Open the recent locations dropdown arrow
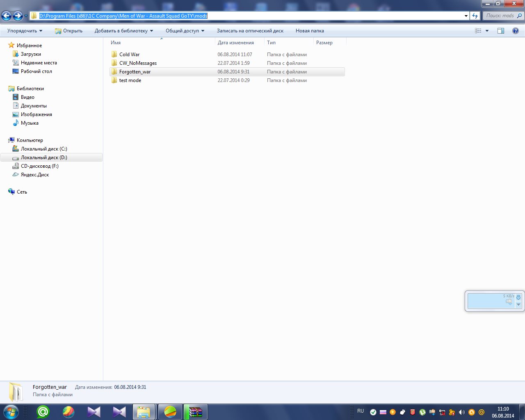The image size is (525, 420). (x=26, y=16)
